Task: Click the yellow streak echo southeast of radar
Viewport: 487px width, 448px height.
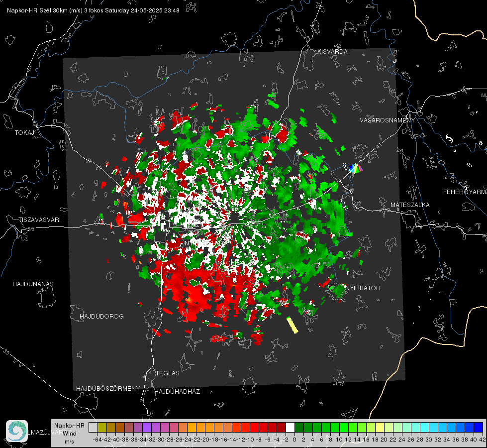Action: click(292, 325)
